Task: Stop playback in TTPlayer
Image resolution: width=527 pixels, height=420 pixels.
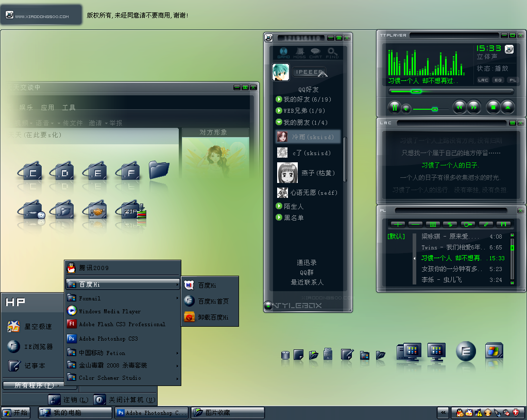Action: click(494, 108)
